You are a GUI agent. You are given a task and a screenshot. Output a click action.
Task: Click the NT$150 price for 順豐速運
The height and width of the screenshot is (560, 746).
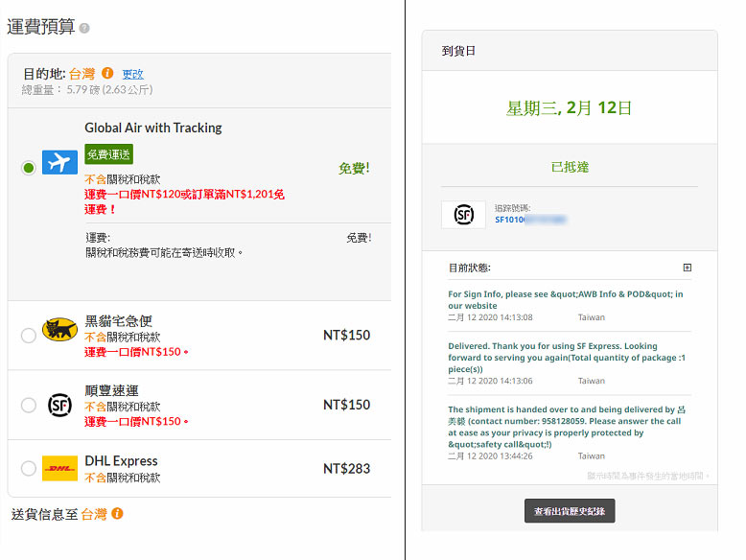pyautogui.click(x=346, y=405)
